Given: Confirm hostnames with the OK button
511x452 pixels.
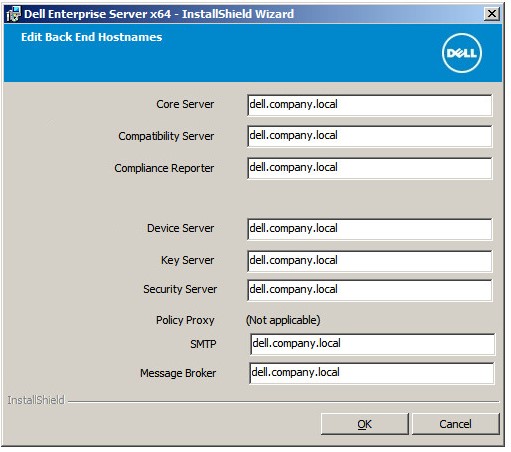Looking at the screenshot, I should pyautogui.click(x=365, y=424).
